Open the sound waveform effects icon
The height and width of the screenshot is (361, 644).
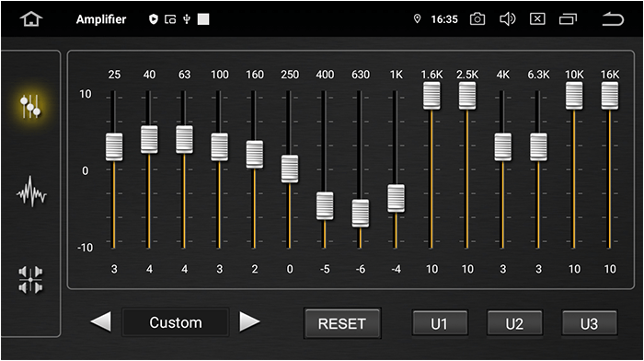pos(31,192)
